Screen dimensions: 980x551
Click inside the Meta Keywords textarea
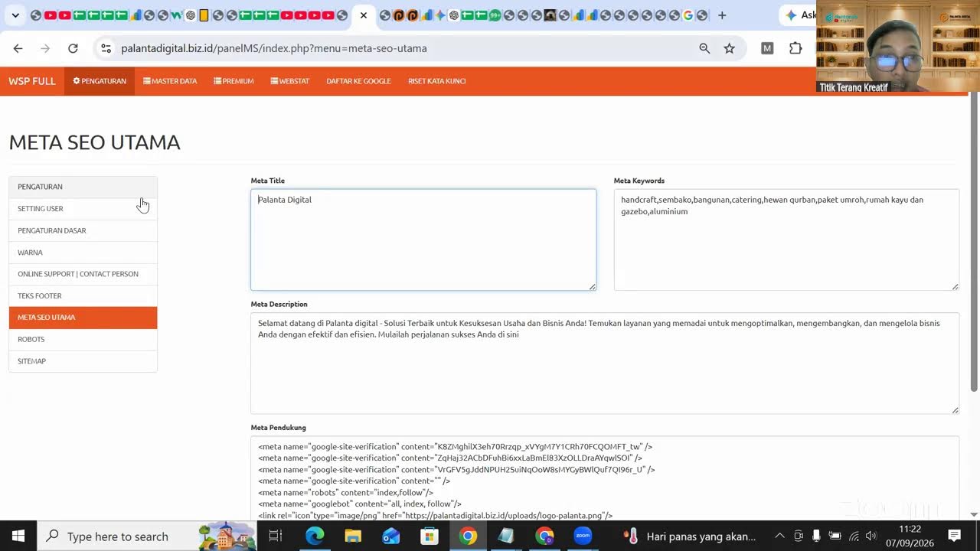click(786, 240)
